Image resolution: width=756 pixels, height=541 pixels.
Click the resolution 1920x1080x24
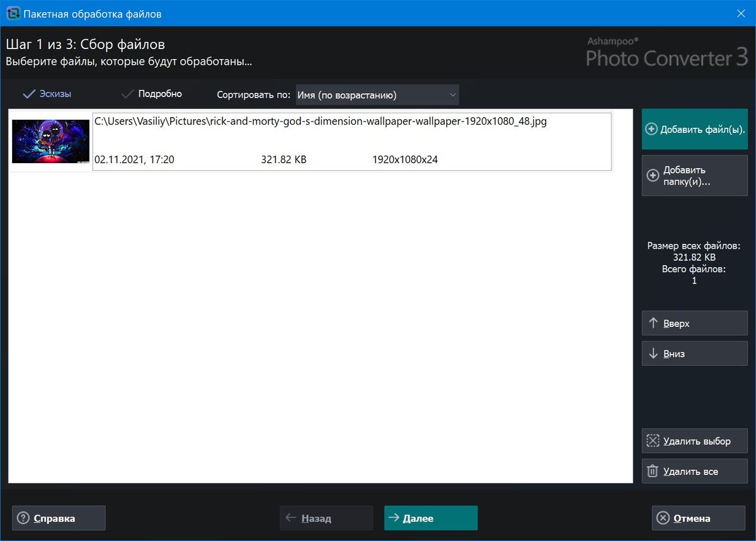[405, 160]
